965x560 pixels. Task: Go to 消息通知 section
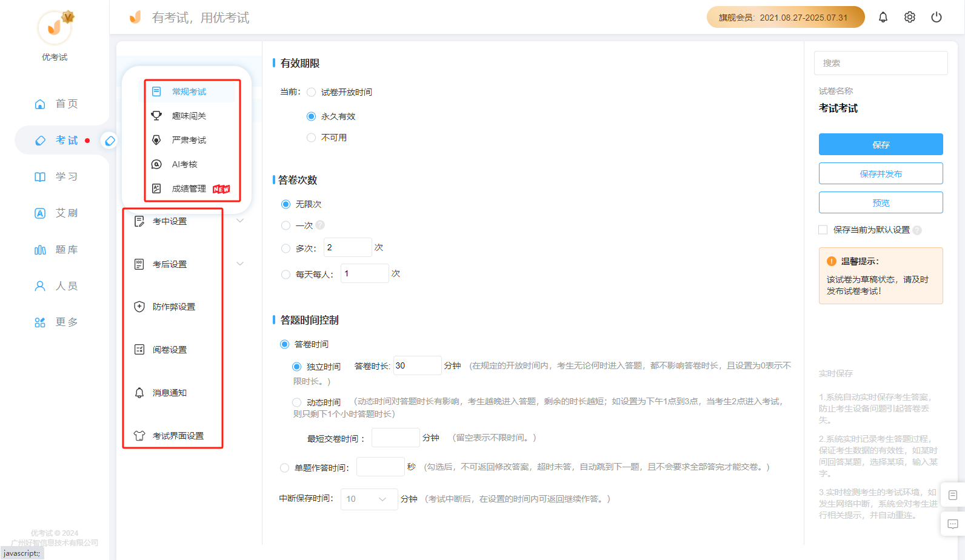tap(170, 393)
